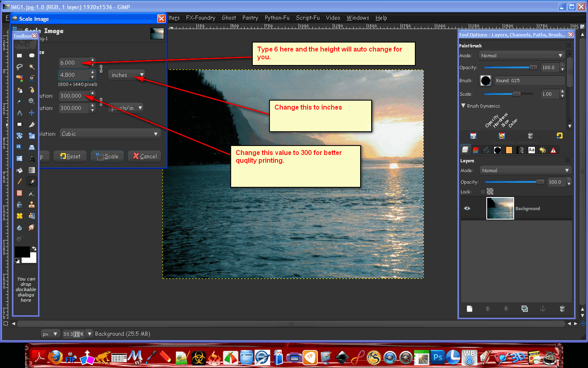588x368 pixels.
Task: Duplicate the layer using Layers panel button
Action: [525, 309]
